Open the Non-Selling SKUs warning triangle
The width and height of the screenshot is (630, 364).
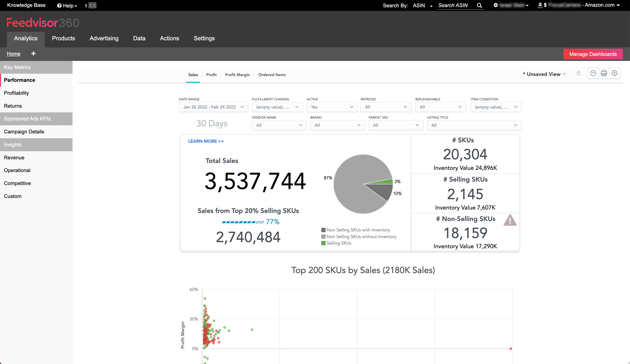tap(510, 220)
